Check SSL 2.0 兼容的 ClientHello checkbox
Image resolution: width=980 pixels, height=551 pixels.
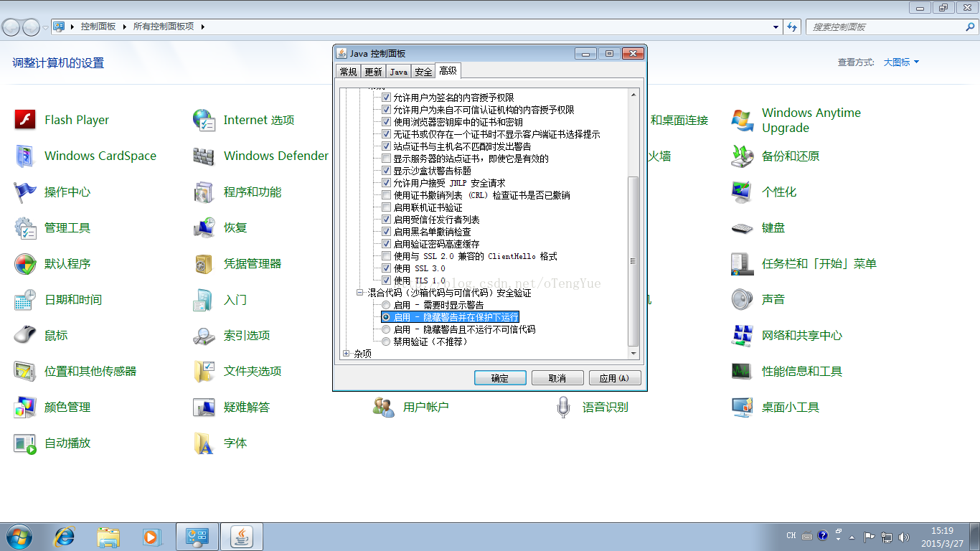[x=387, y=256]
